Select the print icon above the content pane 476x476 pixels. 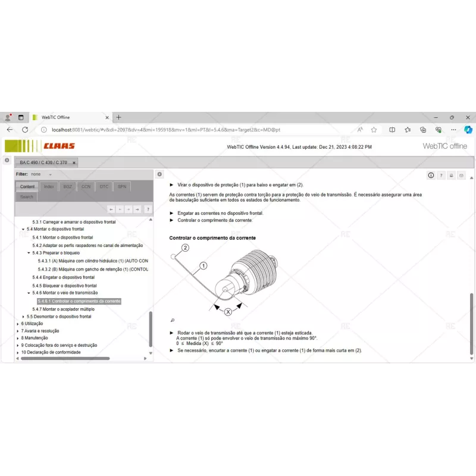(451, 175)
